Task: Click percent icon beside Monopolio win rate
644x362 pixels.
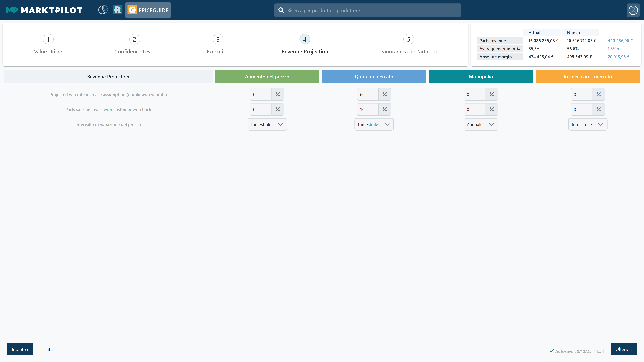Action: point(491,94)
